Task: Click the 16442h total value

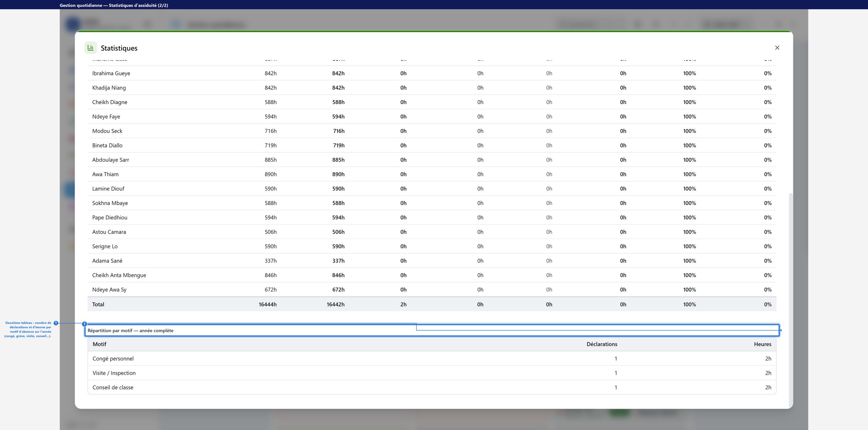Action: coord(335,304)
